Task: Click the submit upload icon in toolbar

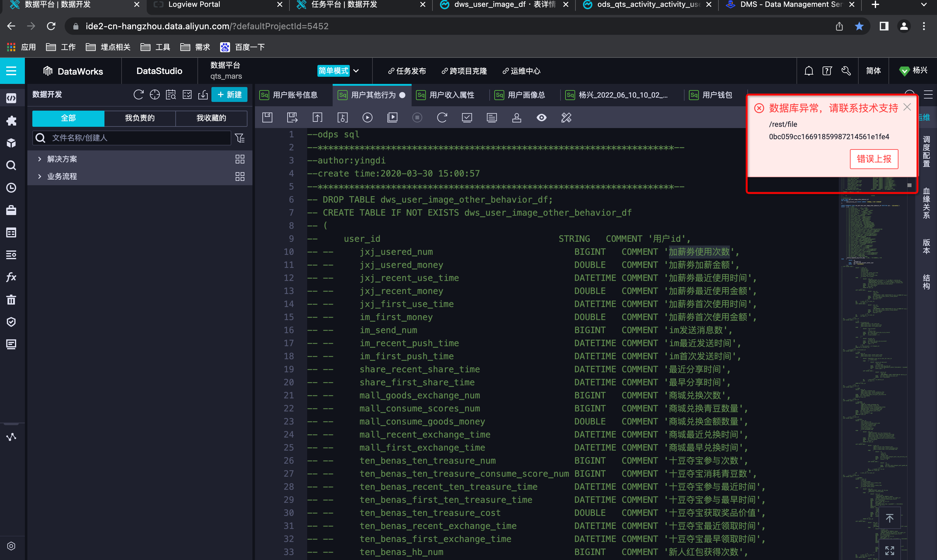Action: (317, 118)
